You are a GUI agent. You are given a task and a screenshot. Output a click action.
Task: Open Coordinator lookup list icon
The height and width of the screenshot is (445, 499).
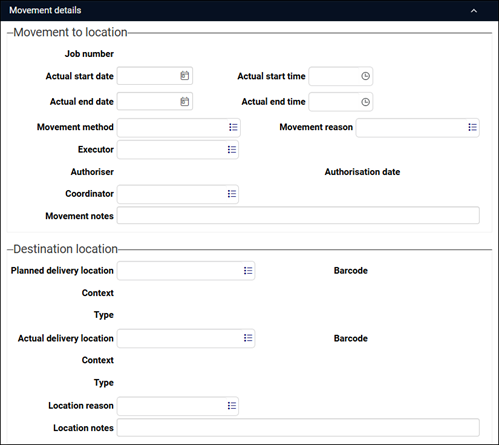pyautogui.click(x=232, y=194)
